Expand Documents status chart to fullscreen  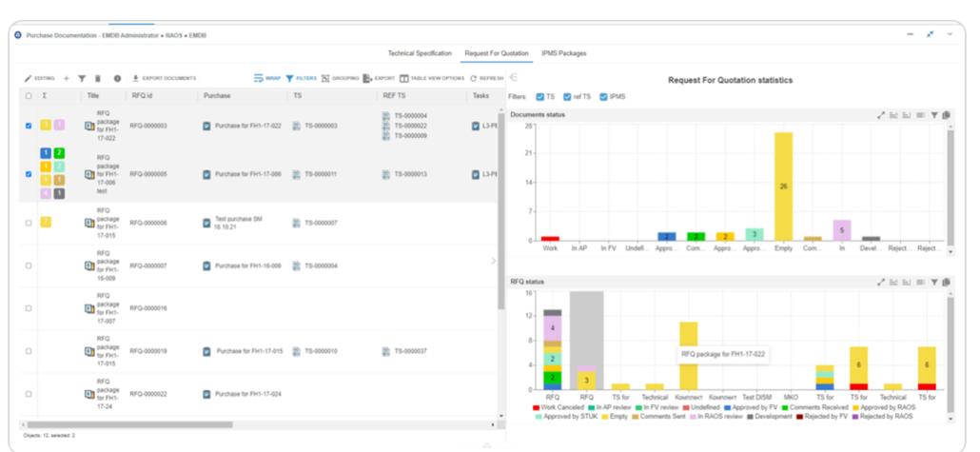coord(881,115)
